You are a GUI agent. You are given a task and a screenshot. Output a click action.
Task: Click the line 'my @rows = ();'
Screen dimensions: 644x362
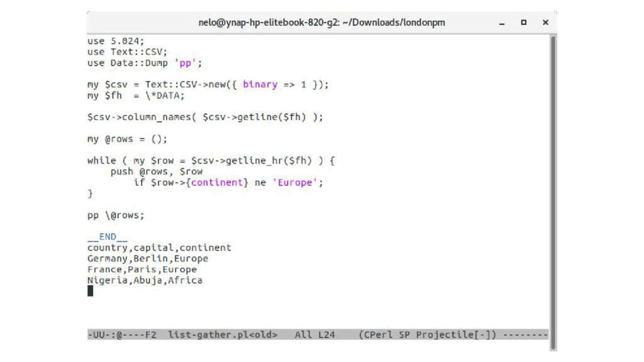tap(127, 139)
